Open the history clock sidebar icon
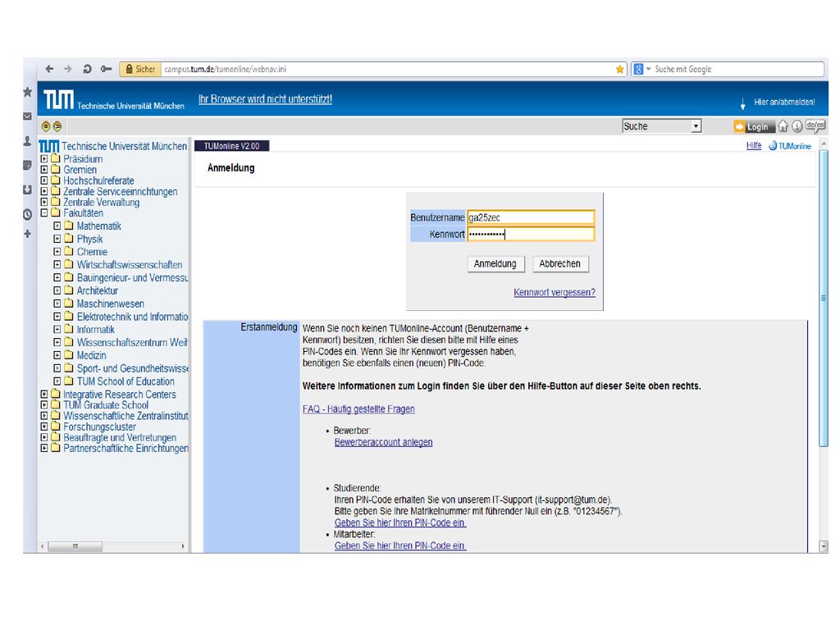Screen dimensions: 840x630 (27, 214)
